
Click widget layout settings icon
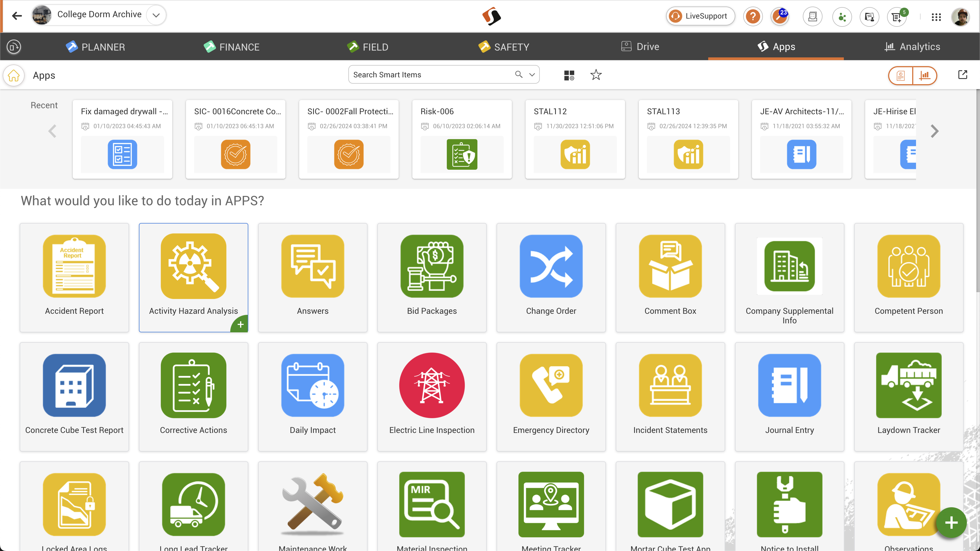click(x=569, y=75)
